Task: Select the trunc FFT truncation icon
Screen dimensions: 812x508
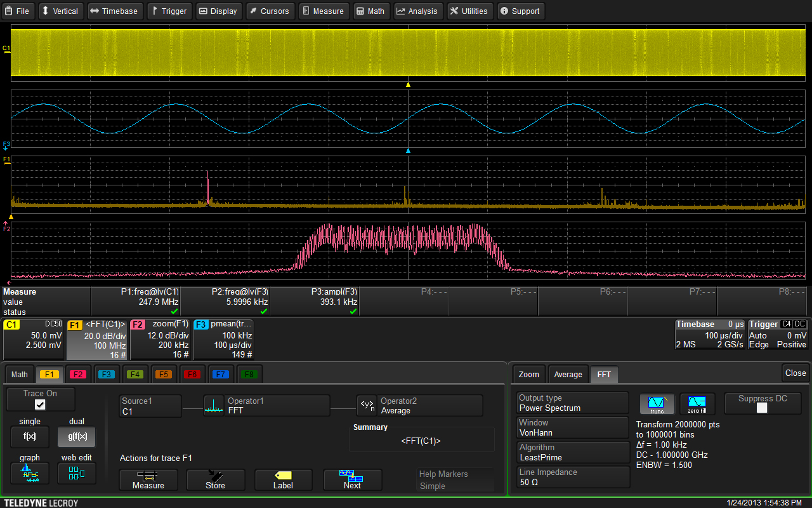Action: coord(657,403)
